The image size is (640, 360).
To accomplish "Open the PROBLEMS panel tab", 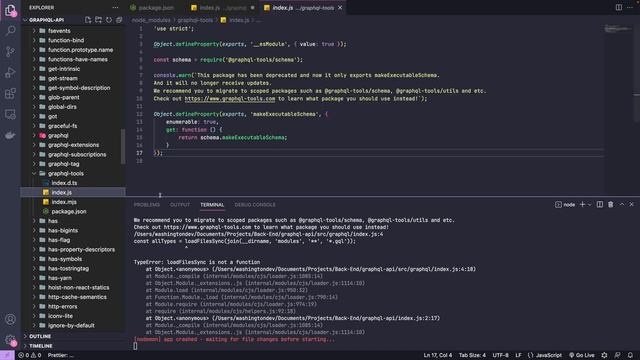I will [147, 204].
